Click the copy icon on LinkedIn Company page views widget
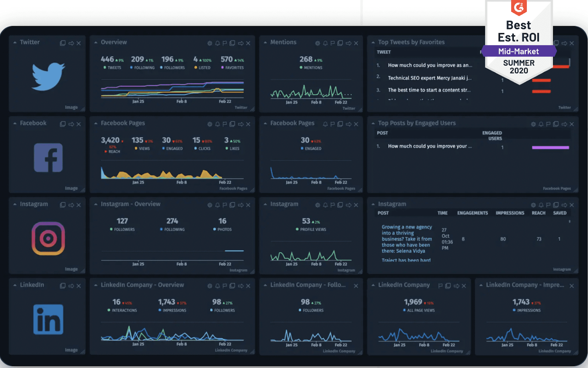The width and height of the screenshot is (588, 368). pos(448,286)
